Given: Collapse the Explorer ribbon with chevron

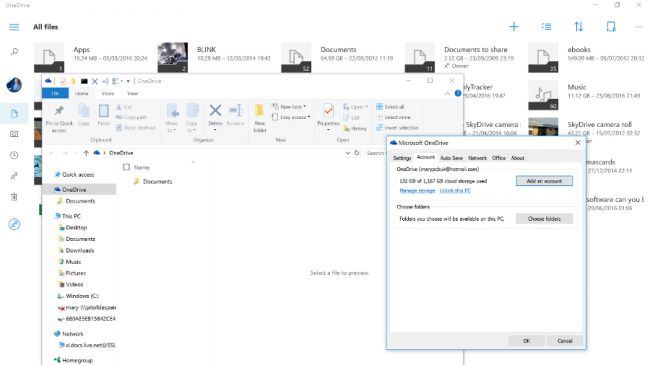Looking at the screenshot, I should point(447,94).
